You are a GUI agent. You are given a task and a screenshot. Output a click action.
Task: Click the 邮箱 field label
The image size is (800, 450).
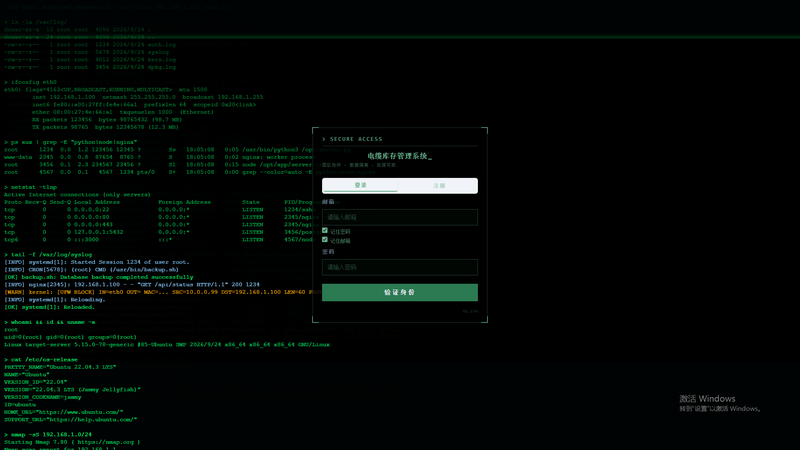328,202
